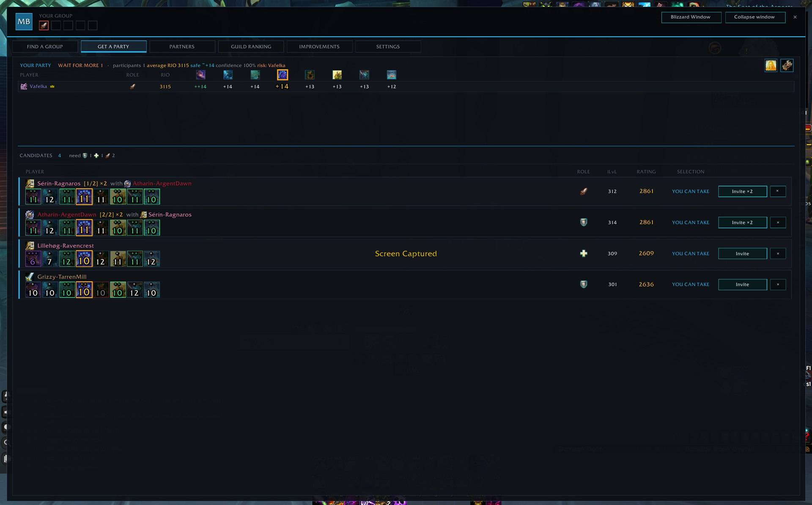This screenshot has height=505, width=812.
Task: Click the highlighted tile showing 10 in Lillehøg row
Action: coord(84,259)
